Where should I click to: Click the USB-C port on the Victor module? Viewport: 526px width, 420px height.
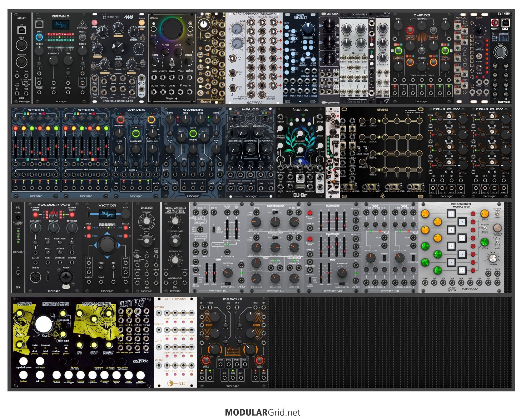(x=88, y=214)
